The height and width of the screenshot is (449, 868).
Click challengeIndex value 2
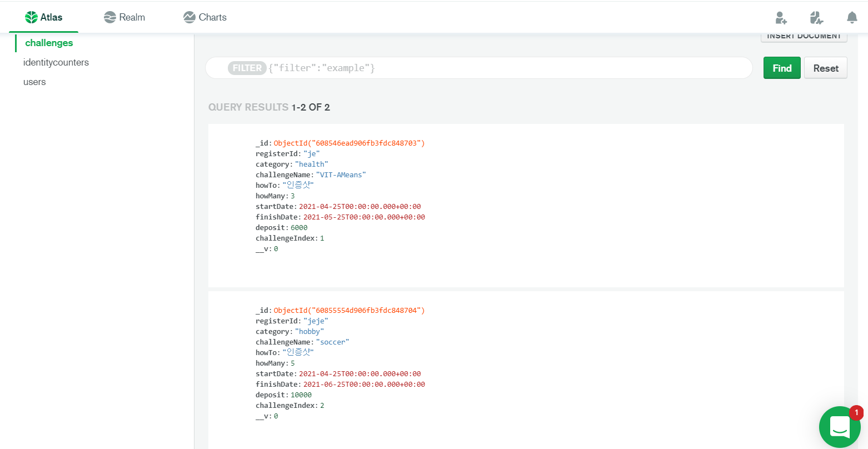pyautogui.click(x=322, y=405)
